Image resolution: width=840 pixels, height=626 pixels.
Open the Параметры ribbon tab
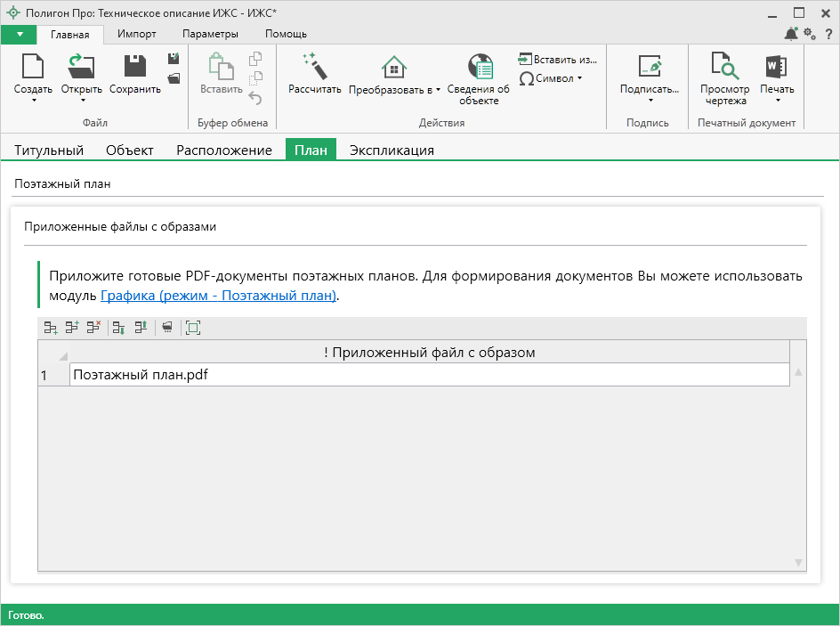[x=210, y=34]
